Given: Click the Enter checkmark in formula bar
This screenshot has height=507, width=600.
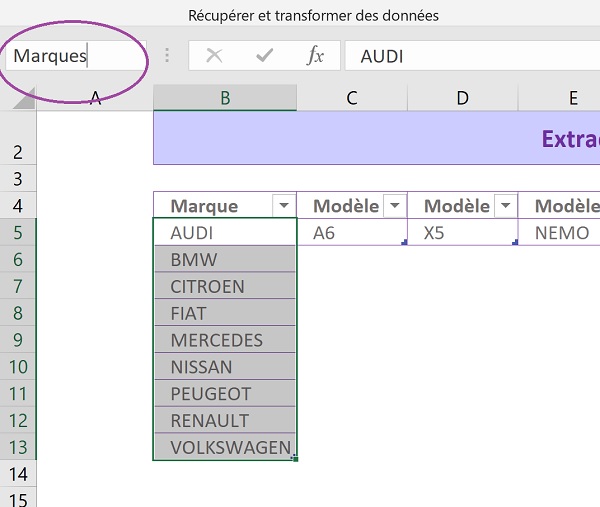Looking at the screenshot, I should tap(264, 55).
